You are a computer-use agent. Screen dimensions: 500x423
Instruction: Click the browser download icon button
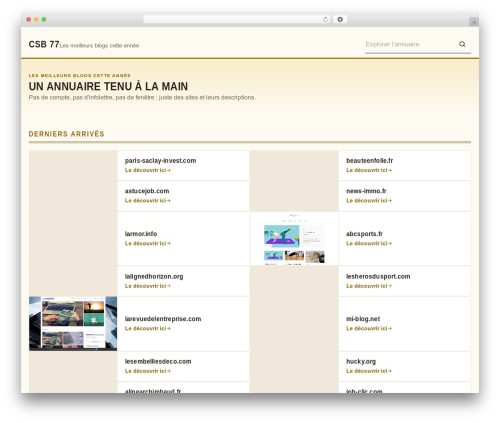click(x=340, y=19)
